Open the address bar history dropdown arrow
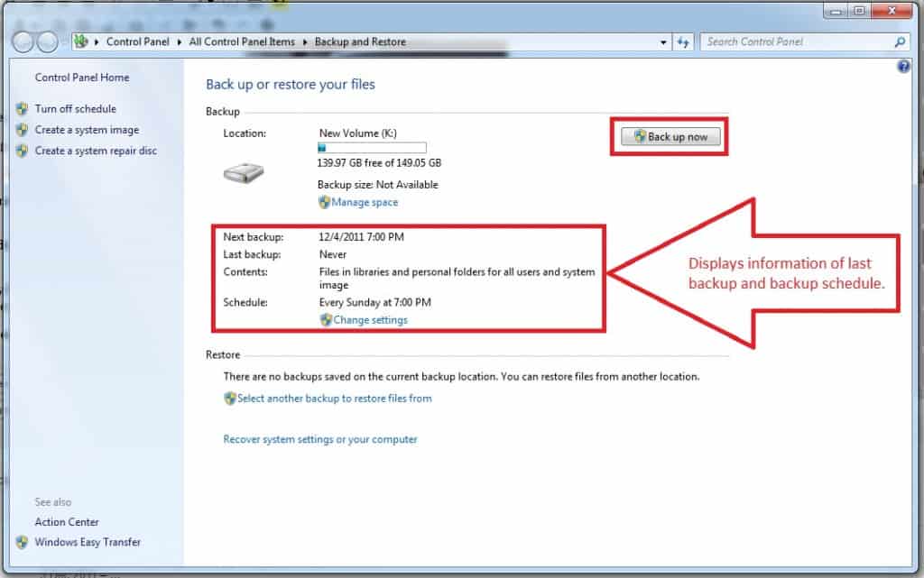Viewport: 924px width, 578px height. pyautogui.click(x=664, y=41)
